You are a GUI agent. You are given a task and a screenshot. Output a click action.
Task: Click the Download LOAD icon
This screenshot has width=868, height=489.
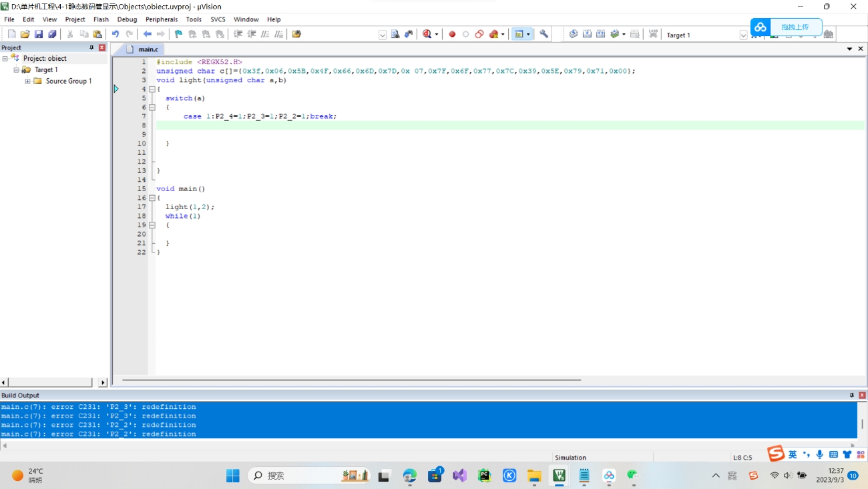point(653,34)
